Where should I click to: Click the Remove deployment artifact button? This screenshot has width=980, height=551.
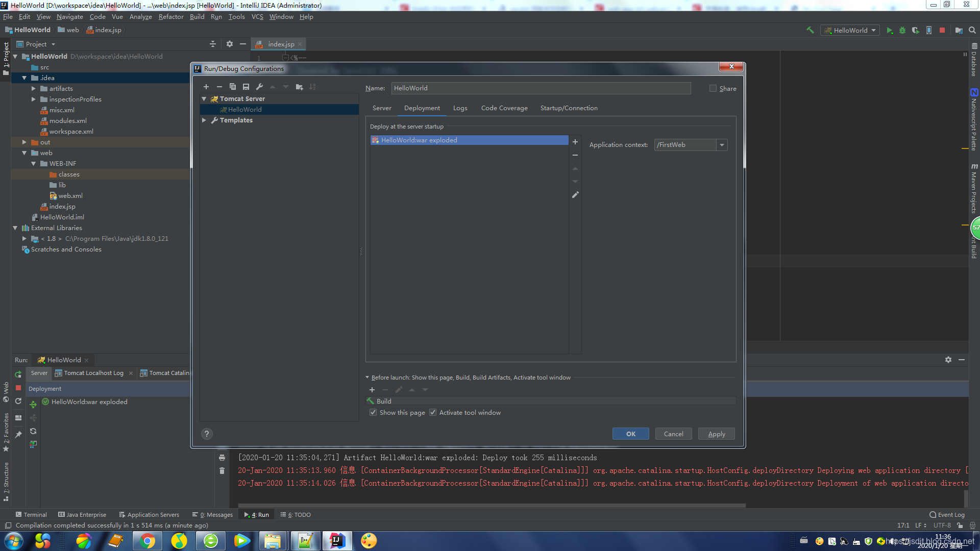(x=575, y=155)
